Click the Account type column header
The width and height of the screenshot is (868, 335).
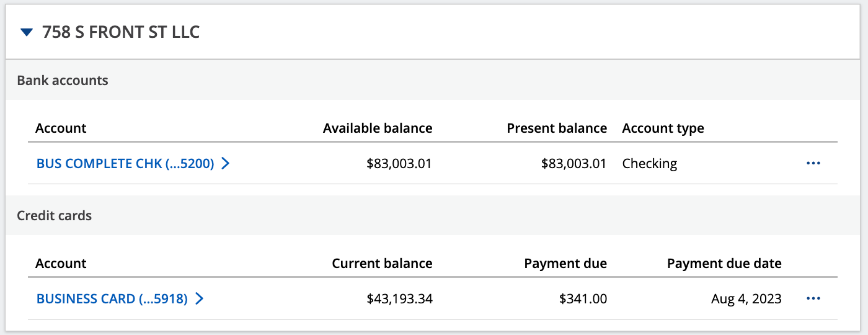[663, 128]
